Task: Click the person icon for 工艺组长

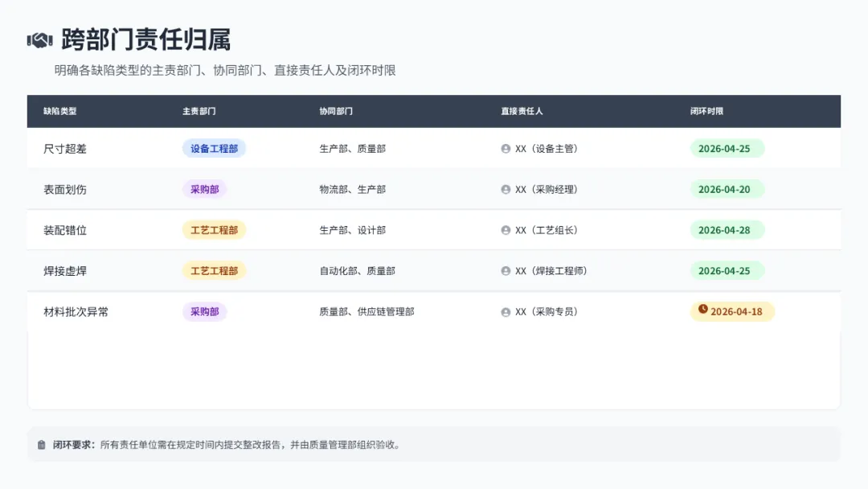Action: tap(506, 230)
